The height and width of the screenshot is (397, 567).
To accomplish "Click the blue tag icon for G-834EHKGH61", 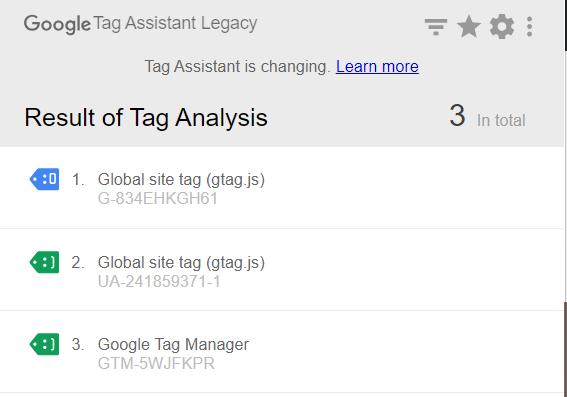I will pos(44,179).
